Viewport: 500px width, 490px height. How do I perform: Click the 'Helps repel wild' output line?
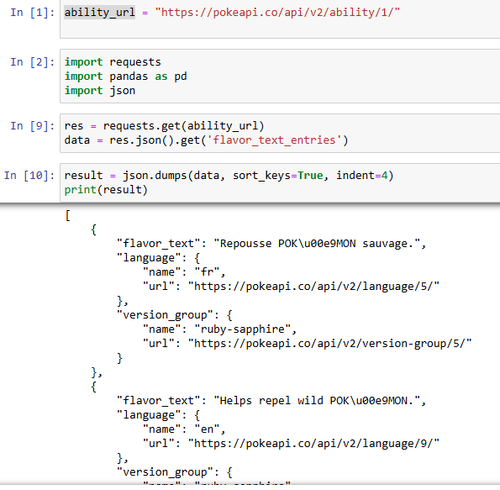point(271,401)
